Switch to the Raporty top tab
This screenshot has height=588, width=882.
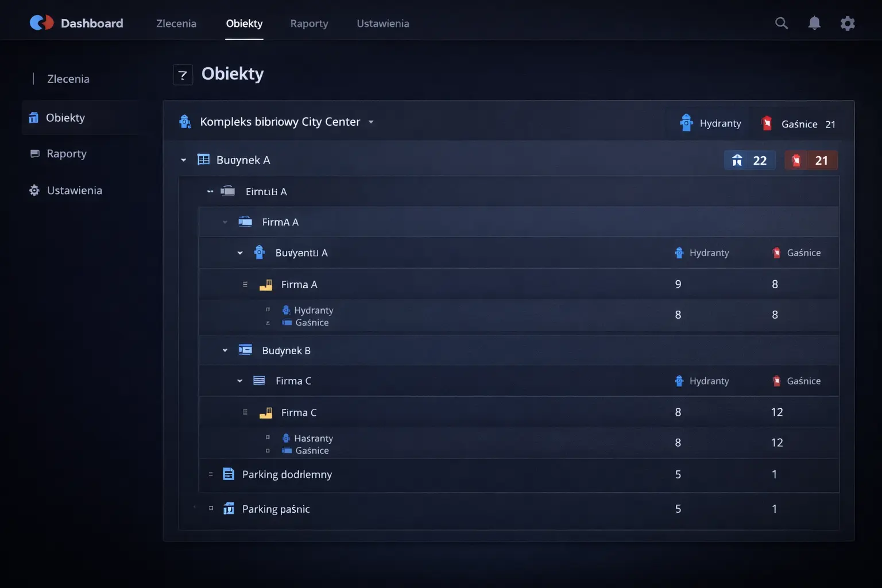click(x=309, y=24)
